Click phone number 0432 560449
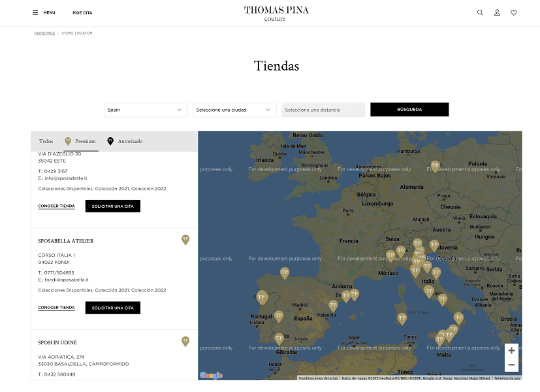This screenshot has width=540, height=392. coord(59,374)
